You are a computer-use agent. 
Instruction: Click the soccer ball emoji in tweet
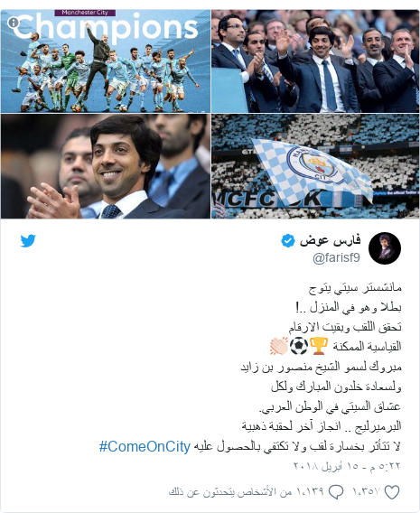(x=299, y=346)
